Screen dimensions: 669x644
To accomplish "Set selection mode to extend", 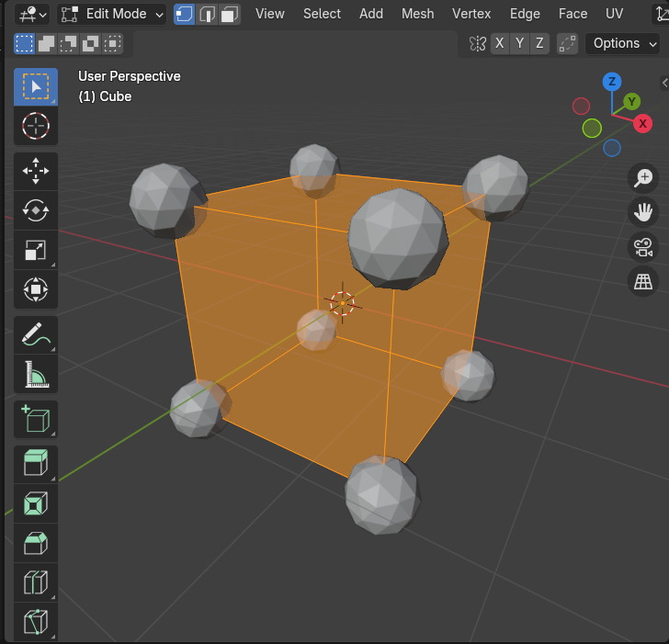I will [47, 43].
